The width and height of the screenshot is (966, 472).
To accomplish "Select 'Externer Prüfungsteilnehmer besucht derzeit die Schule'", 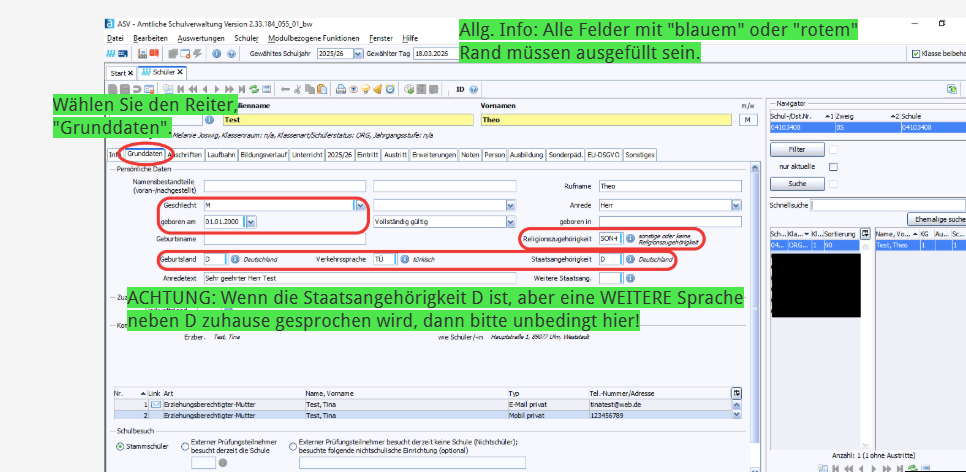I will [186, 446].
